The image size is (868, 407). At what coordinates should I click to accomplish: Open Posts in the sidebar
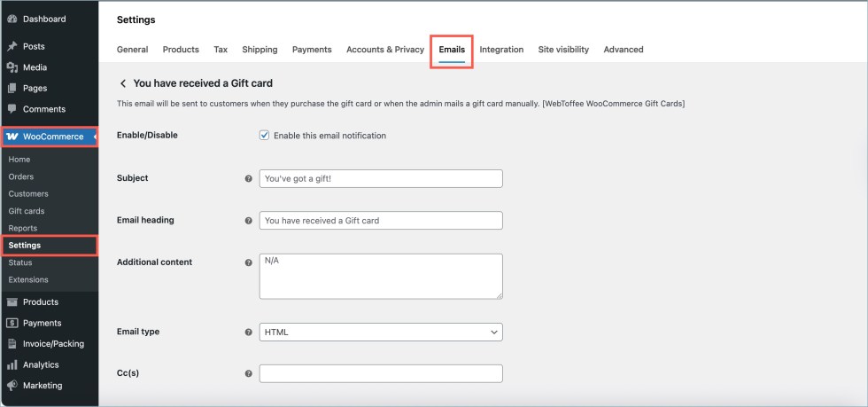pos(34,47)
